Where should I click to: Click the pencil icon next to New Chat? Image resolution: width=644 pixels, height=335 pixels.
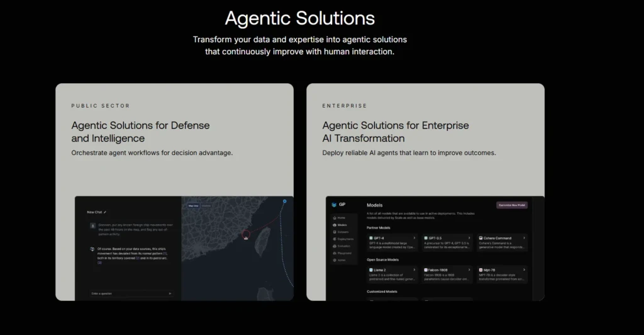pos(105,212)
